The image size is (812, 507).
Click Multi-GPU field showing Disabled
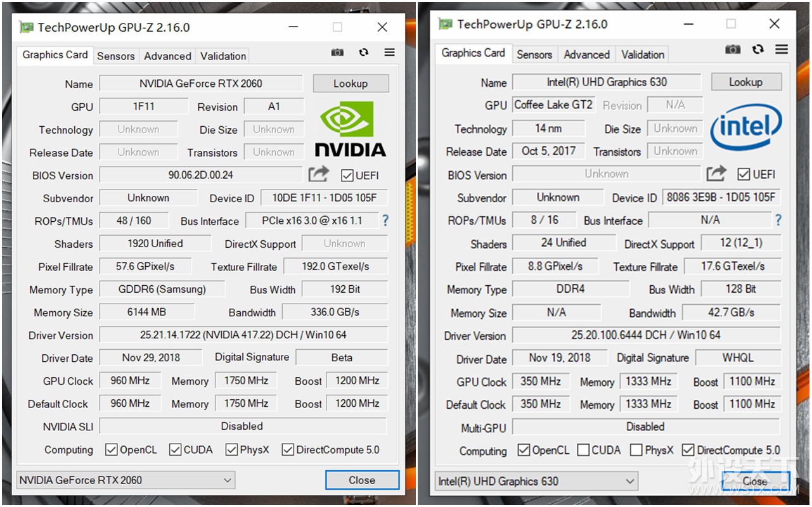tap(646, 427)
